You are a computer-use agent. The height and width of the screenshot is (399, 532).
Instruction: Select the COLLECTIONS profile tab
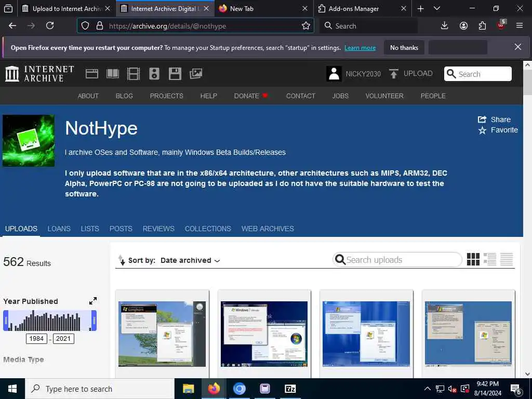[208, 229]
